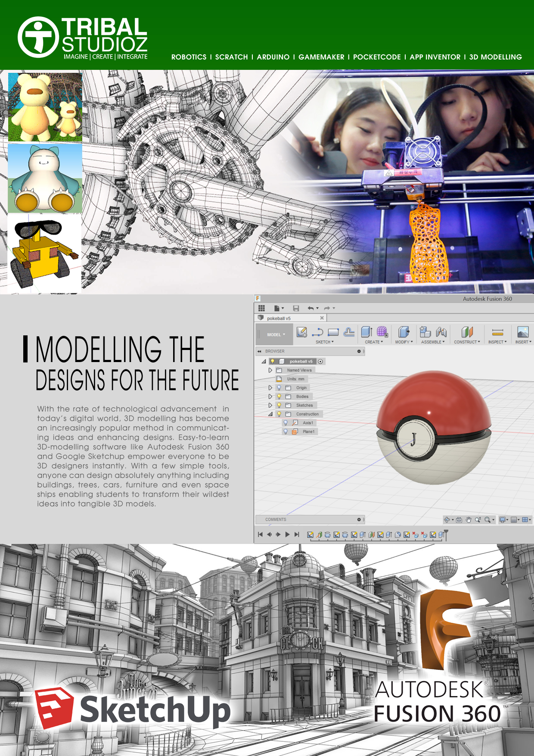534x756 pixels.
Task: Click the Display Settings monitor icon
Action: (x=502, y=520)
